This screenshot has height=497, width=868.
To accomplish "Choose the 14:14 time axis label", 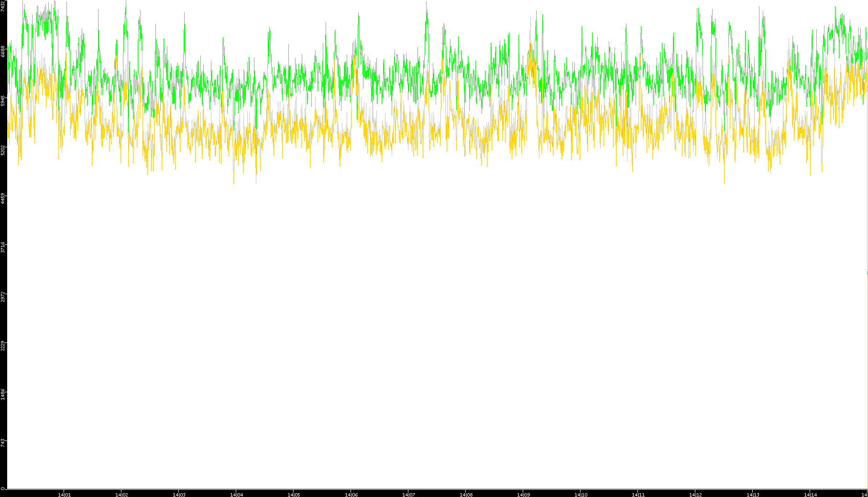I will pos(810,495).
